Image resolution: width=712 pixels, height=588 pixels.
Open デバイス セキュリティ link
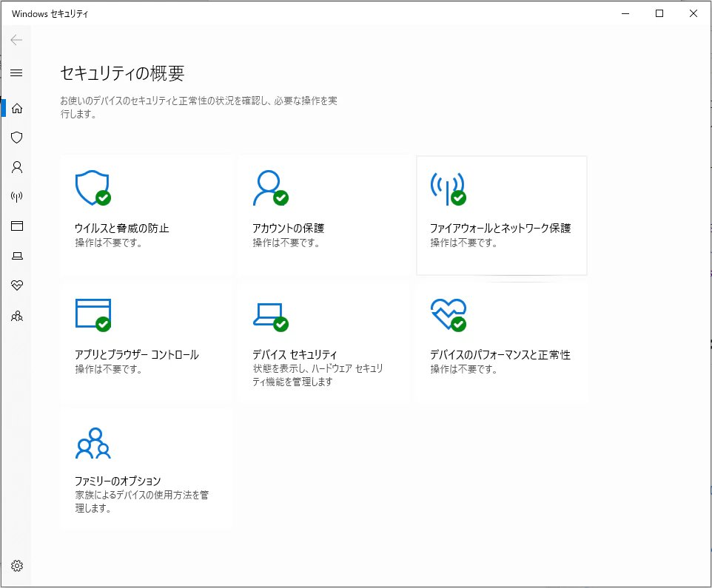click(x=295, y=355)
